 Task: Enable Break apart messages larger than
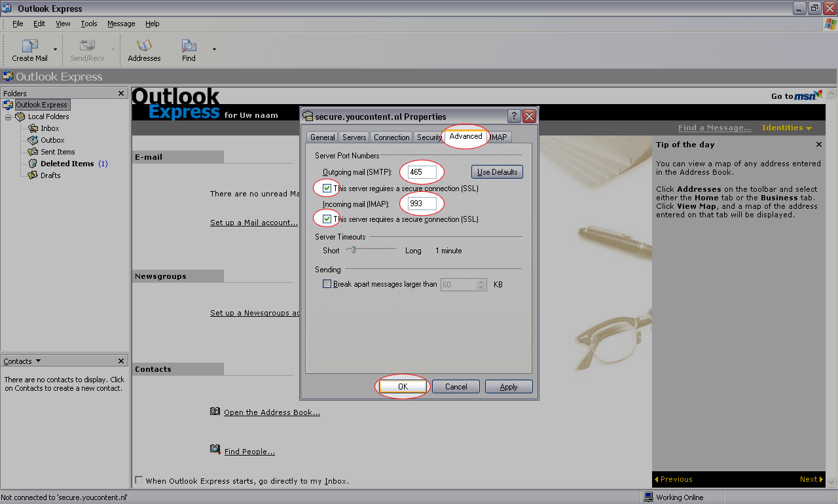coord(327,285)
